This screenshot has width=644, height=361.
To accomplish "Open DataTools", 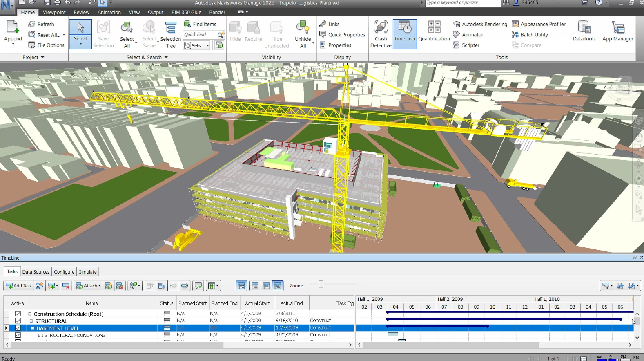I will (x=584, y=31).
